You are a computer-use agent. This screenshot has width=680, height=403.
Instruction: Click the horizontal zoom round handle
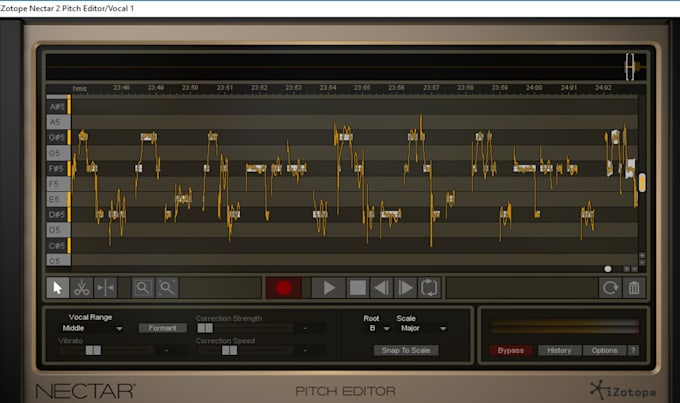pos(608,269)
